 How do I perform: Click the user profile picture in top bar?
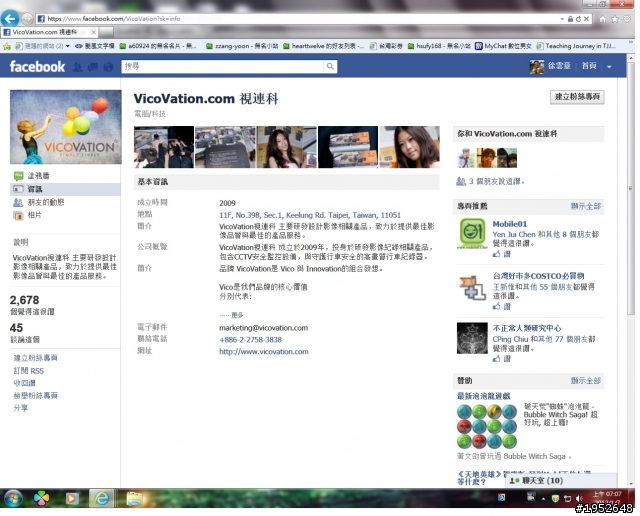point(537,67)
